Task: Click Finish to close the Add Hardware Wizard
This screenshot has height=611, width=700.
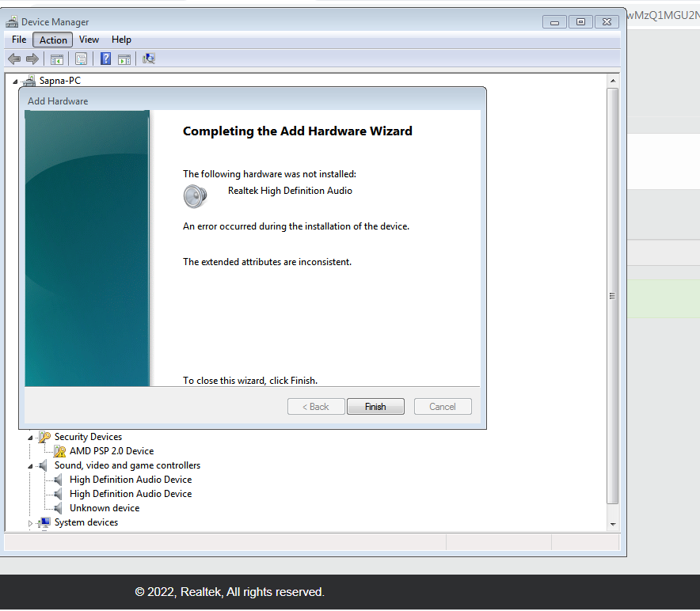Action: click(375, 406)
